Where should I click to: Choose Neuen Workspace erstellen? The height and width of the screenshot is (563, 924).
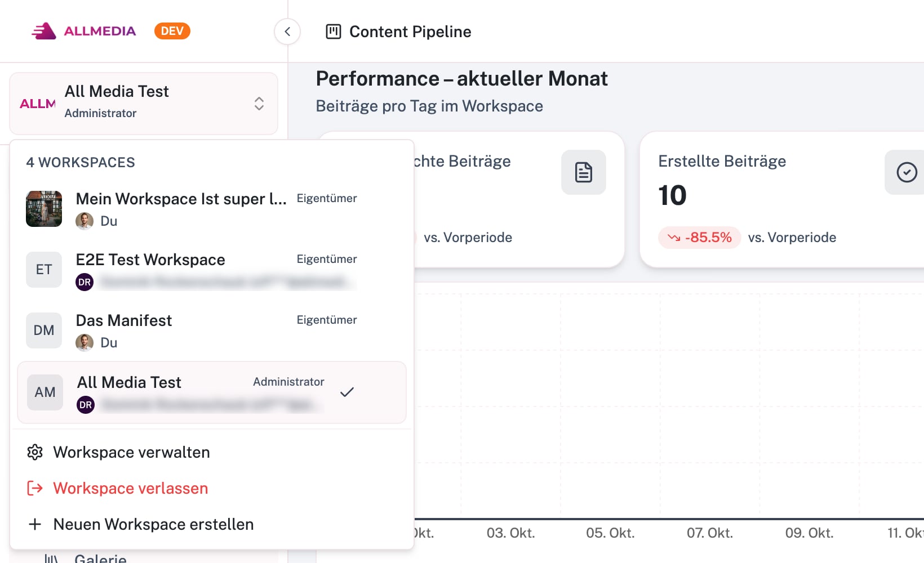tap(212, 524)
